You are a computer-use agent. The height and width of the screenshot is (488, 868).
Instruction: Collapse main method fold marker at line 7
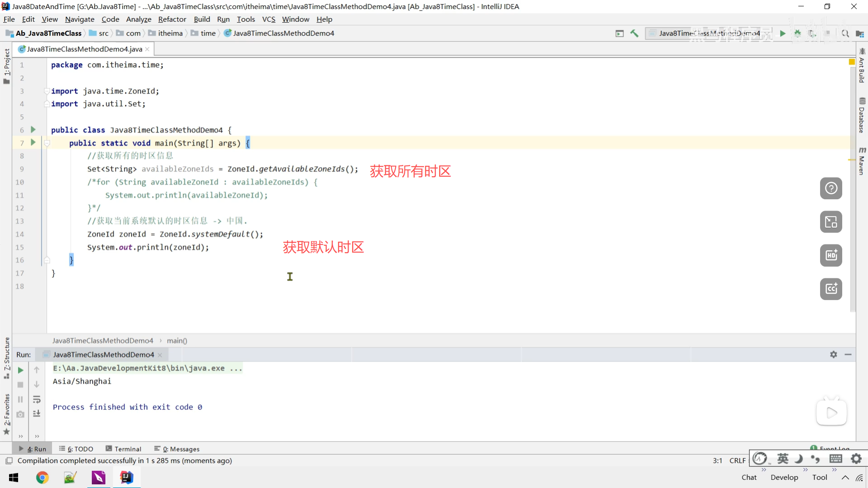(x=47, y=143)
